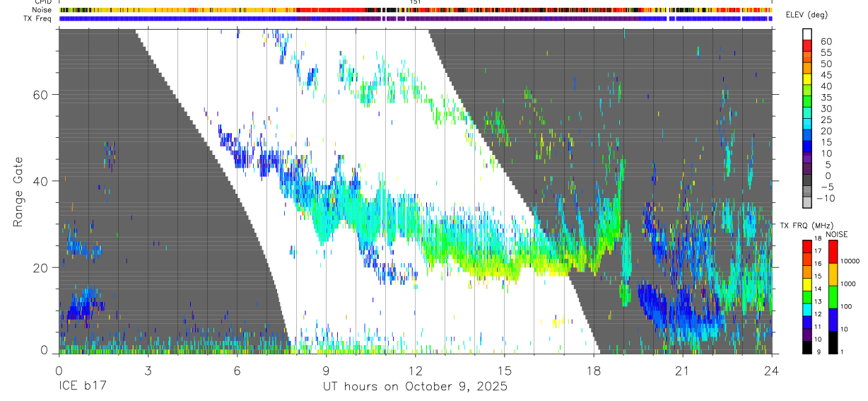Click the 'NOISE' legend title
The height and width of the screenshot is (401, 868).
coord(837,234)
